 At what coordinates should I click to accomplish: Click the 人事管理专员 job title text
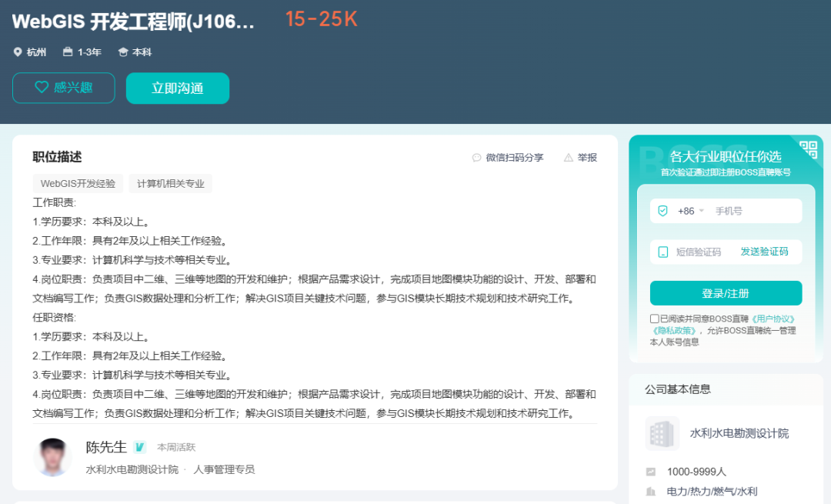tap(224, 469)
